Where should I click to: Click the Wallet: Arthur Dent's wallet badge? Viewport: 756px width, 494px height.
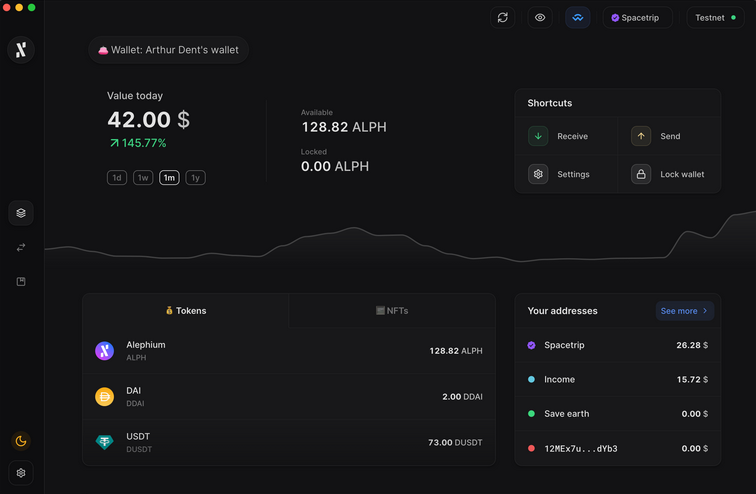pyautogui.click(x=168, y=50)
